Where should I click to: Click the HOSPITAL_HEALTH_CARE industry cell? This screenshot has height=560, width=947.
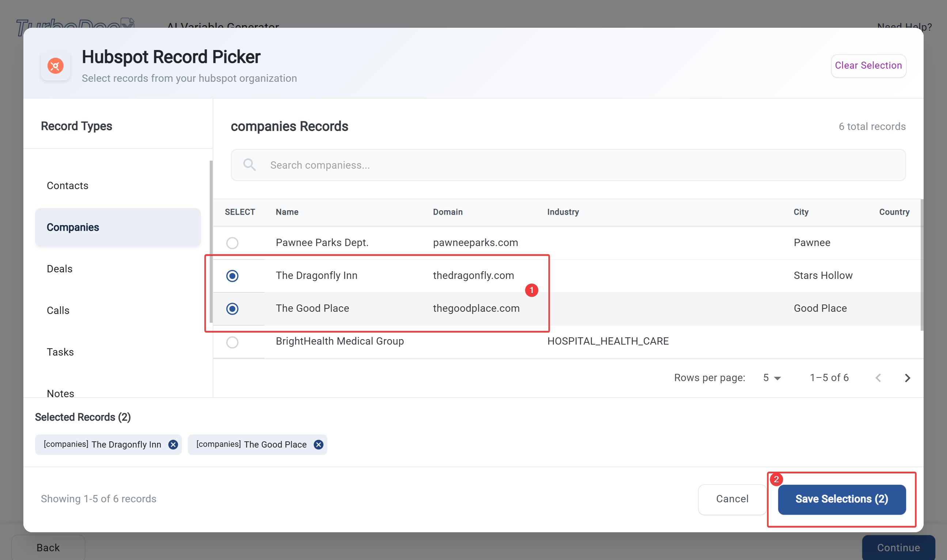(608, 341)
